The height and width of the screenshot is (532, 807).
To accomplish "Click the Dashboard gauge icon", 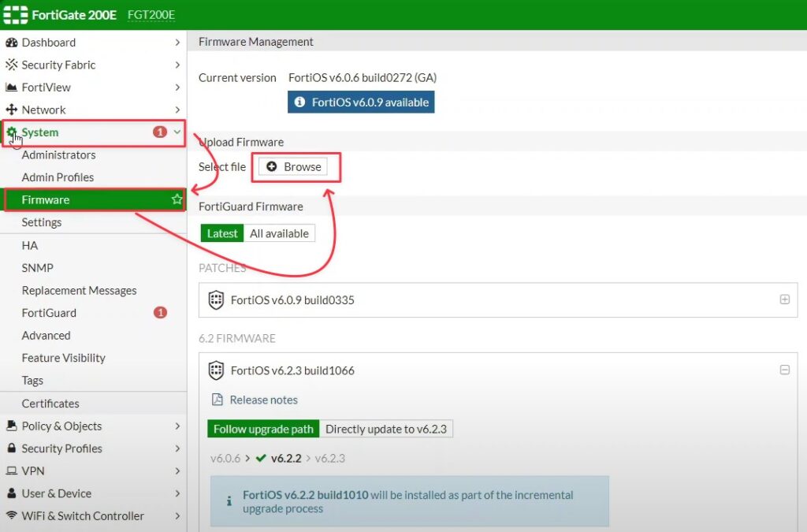I will [x=11, y=43].
